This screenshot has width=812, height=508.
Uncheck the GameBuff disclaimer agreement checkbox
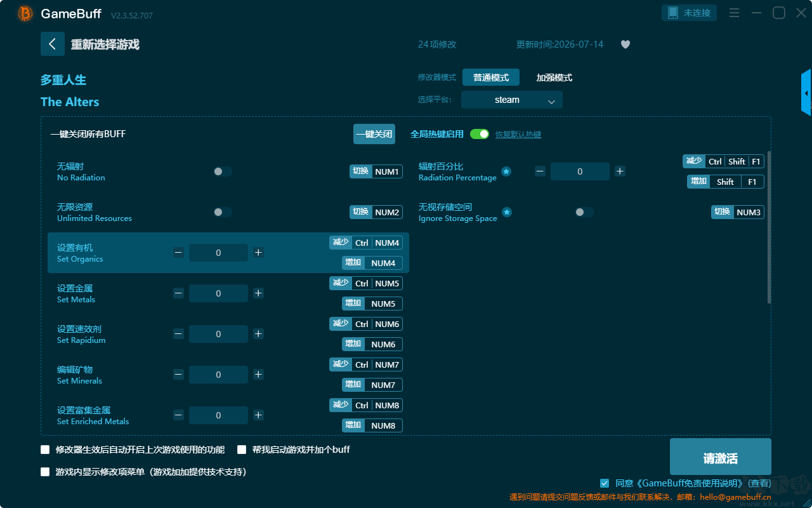[605, 483]
